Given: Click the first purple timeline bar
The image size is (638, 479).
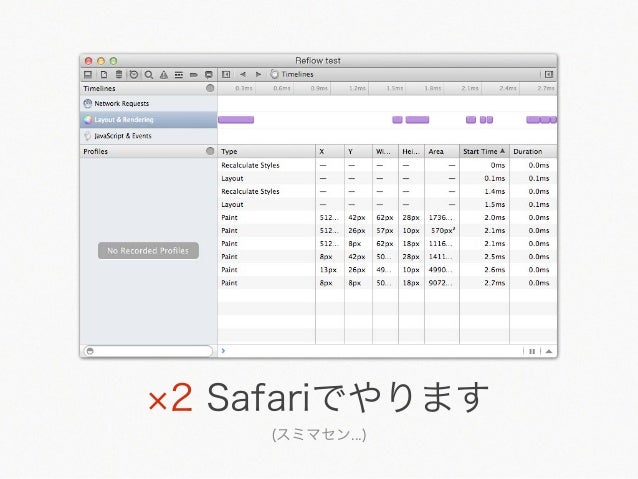Looking at the screenshot, I should [236, 120].
